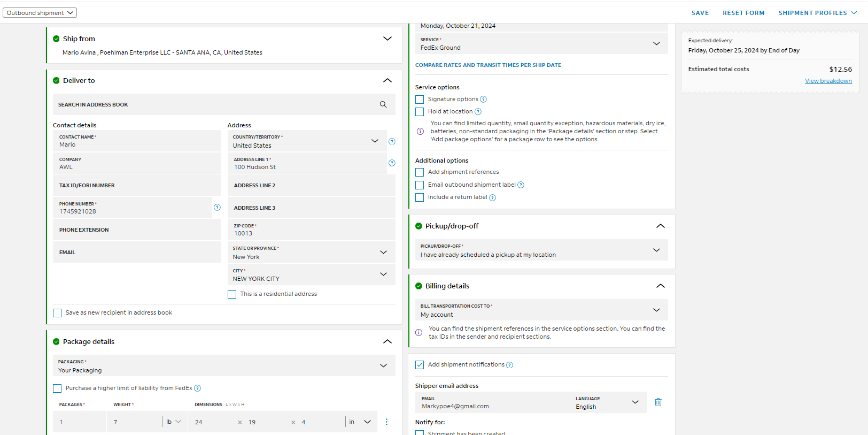Screen dimensions: 868x435
Task: Click the address book search magnifier icon
Action: coord(383,104)
